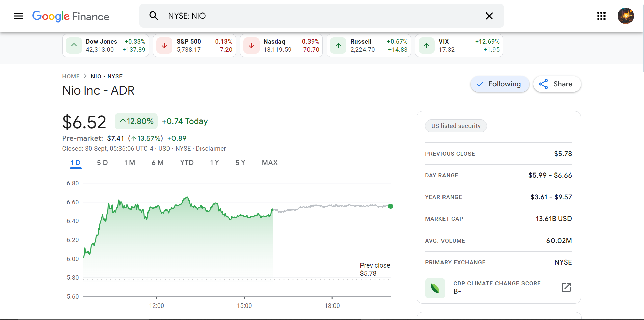Click the VIX up arrow icon
The width and height of the screenshot is (644, 320).
(x=427, y=46)
